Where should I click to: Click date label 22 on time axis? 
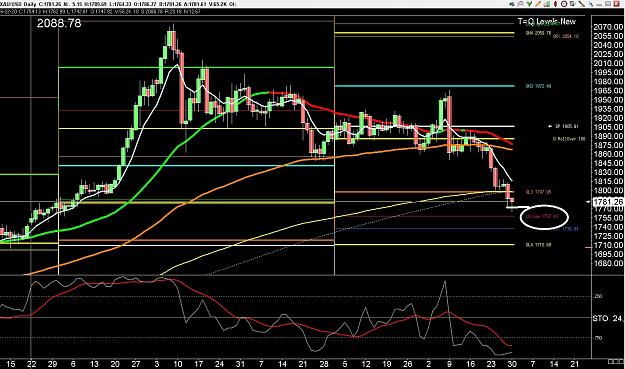[x=31, y=364]
